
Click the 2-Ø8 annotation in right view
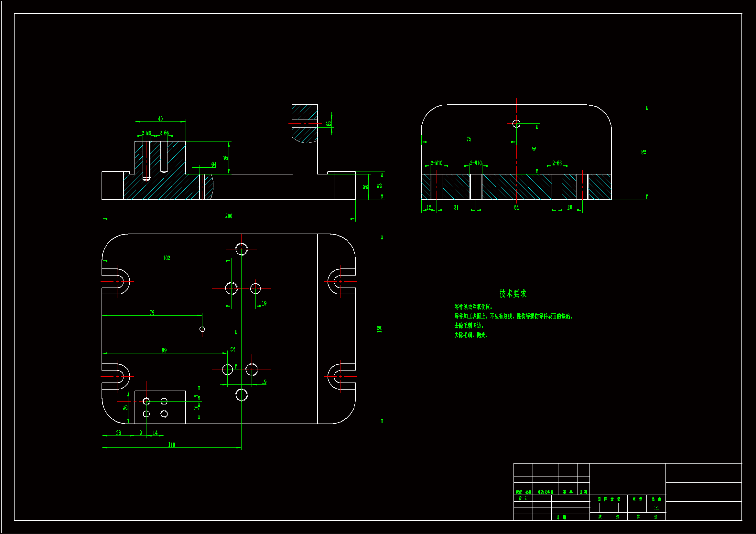click(x=557, y=163)
